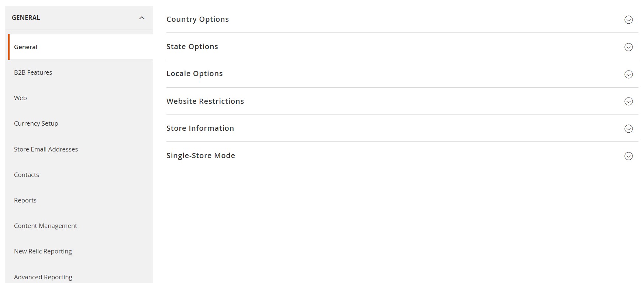This screenshot has height=283, width=644.
Task: Click the State Options expand icon
Action: pyautogui.click(x=628, y=47)
